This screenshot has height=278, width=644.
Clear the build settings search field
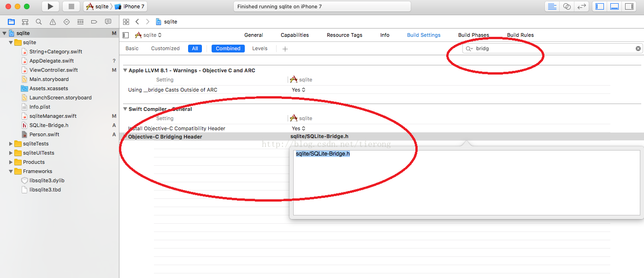coord(638,48)
